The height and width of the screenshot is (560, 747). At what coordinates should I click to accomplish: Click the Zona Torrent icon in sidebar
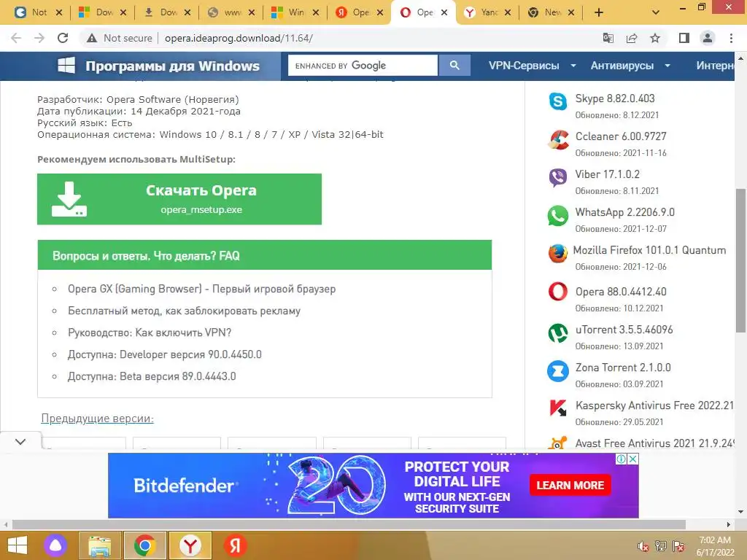tap(558, 371)
